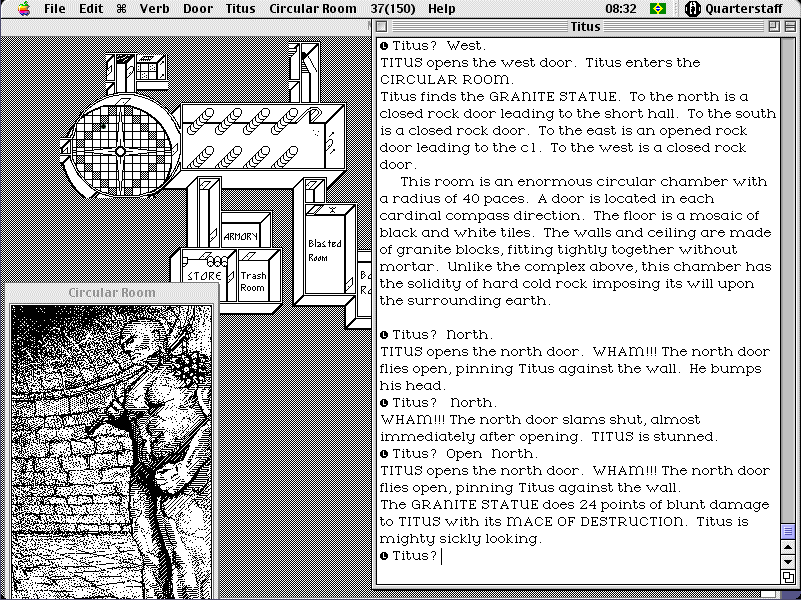
Task: Open the Help menu
Action: coord(441,9)
